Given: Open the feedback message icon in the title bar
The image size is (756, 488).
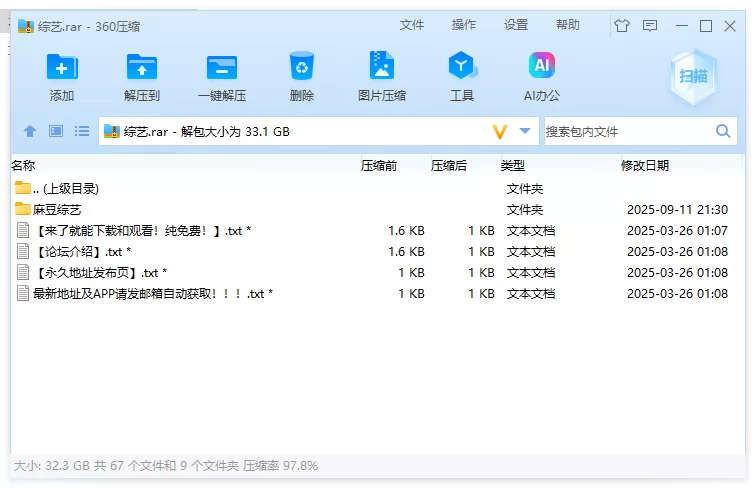Looking at the screenshot, I should pyautogui.click(x=650, y=26).
